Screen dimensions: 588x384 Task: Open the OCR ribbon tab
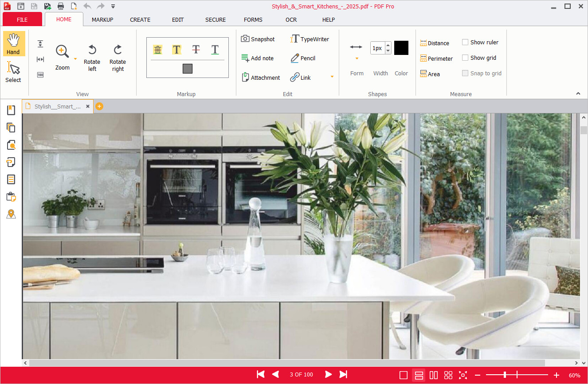pos(291,20)
